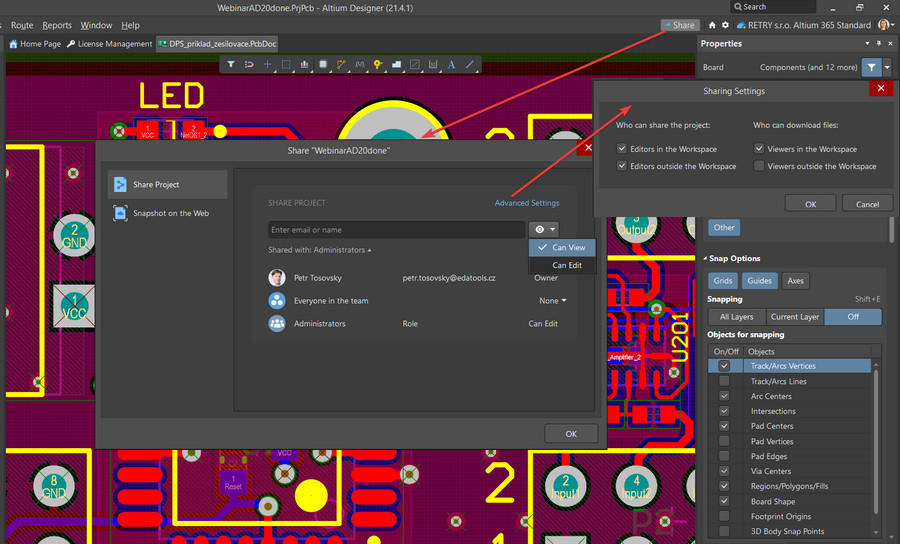Click the Advanced Settings link
Image resolution: width=900 pixels, height=544 pixels.
[x=527, y=203]
